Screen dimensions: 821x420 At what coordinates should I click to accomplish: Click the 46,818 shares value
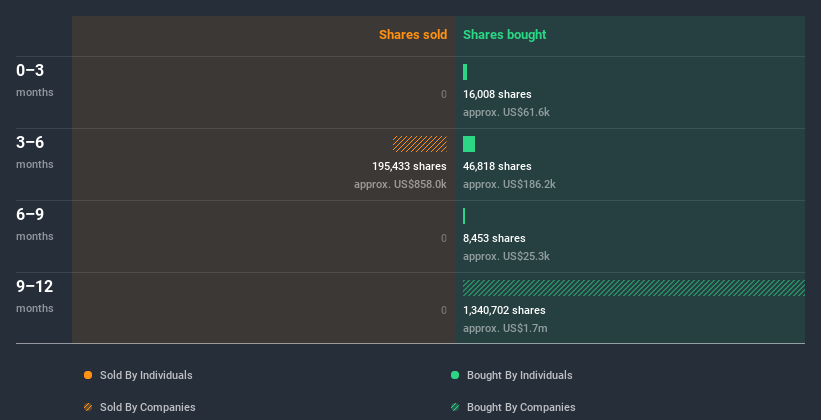click(x=497, y=166)
